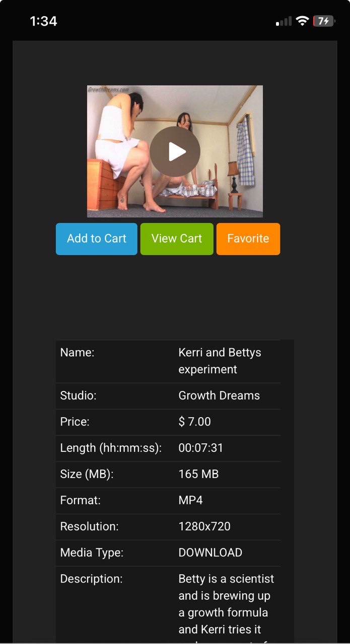Tap the $ 7.00 price value
Screen dimensions: 350x644
194,422
